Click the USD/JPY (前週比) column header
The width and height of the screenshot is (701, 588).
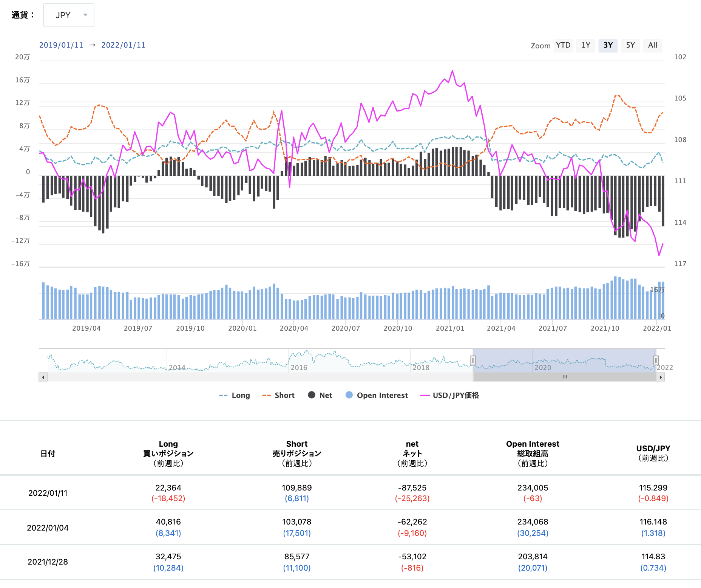pyautogui.click(x=653, y=453)
